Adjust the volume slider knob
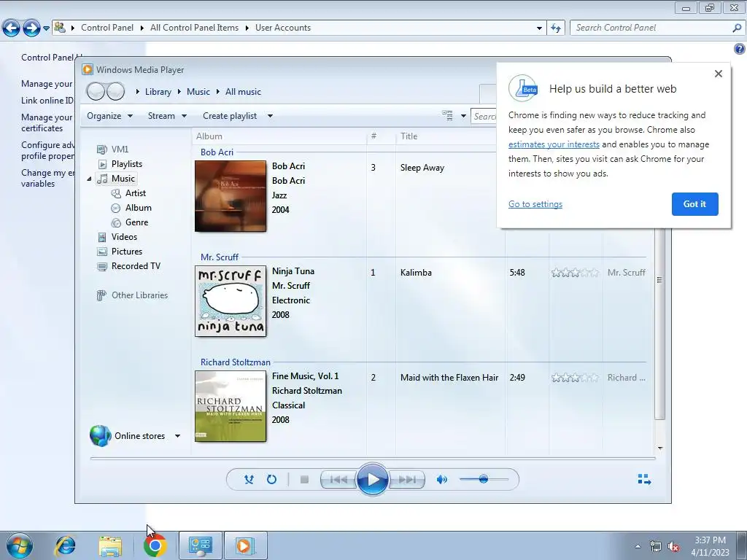Viewport: 747px width, 560px height. 483,479
